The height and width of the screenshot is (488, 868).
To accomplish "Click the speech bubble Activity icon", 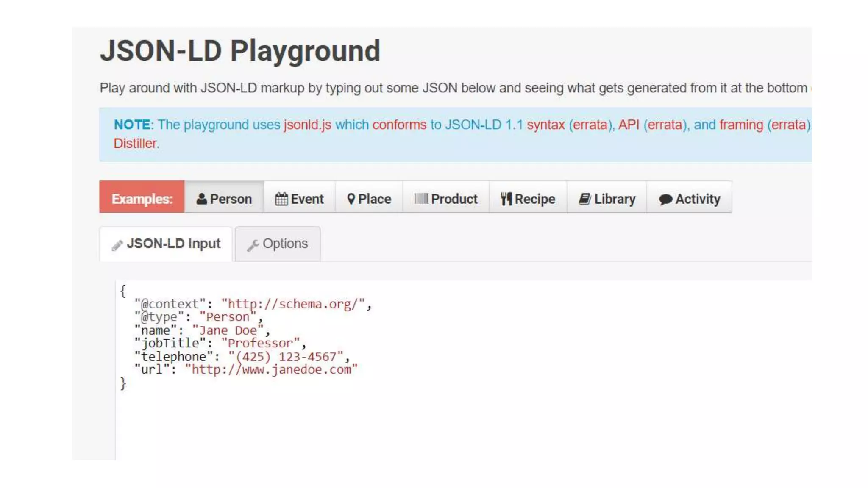I will 665,199.
